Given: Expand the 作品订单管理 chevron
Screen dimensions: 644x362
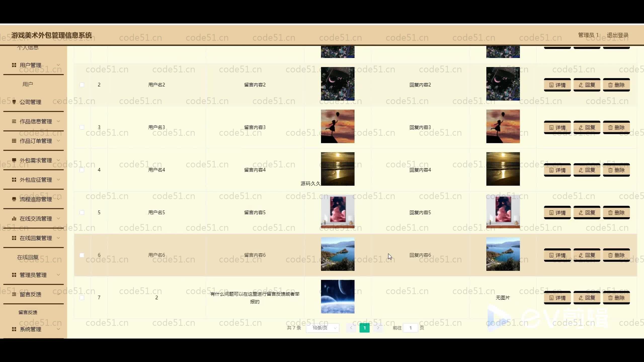Looking at the screenshot, I should 58,141.
